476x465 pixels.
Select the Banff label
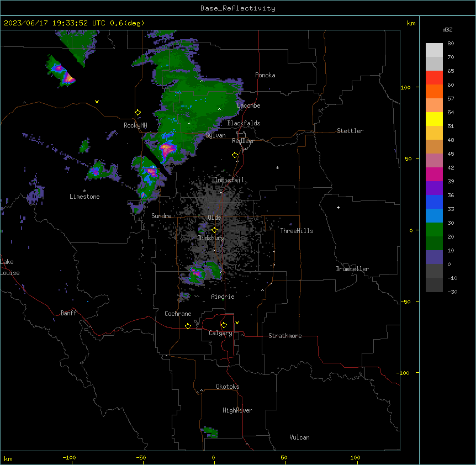tap(68, 313)
